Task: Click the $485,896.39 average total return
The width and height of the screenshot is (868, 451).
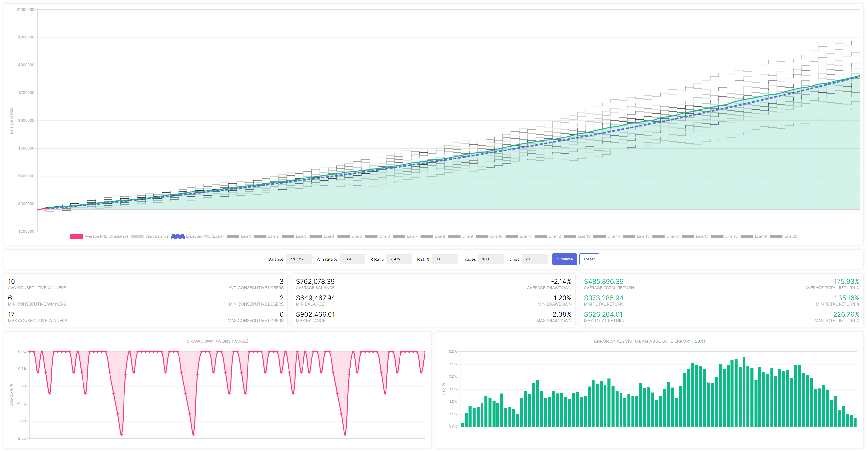Action: click(604, 282)
